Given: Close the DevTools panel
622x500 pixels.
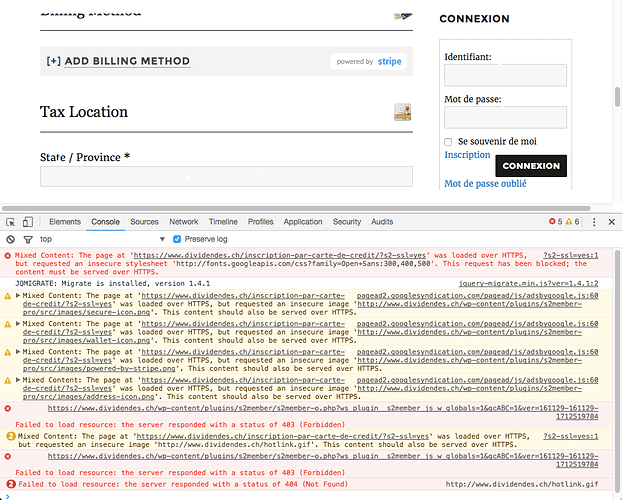Looking at the screenshot, I should 612,222.
